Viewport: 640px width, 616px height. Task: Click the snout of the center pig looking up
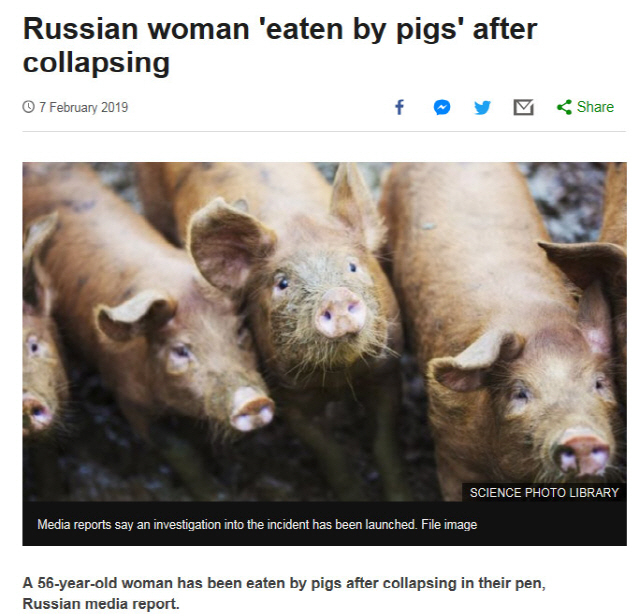tap(340, 313)
